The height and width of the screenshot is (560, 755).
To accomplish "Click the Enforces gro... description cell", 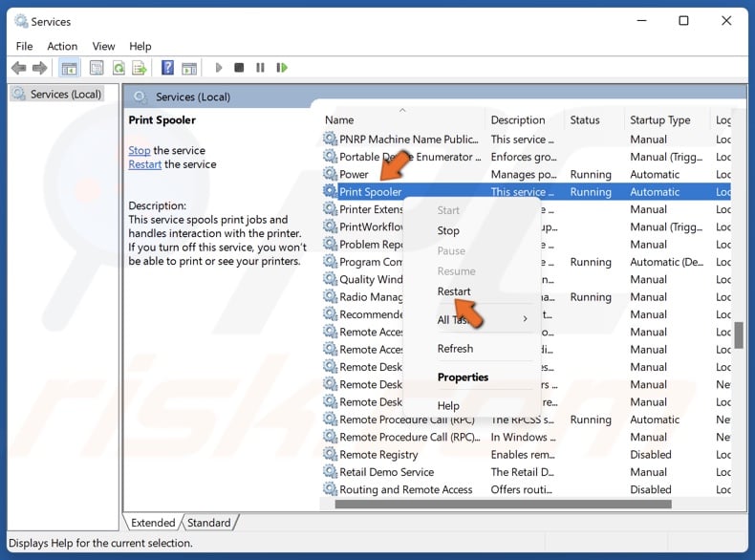I will click(524, 157).
